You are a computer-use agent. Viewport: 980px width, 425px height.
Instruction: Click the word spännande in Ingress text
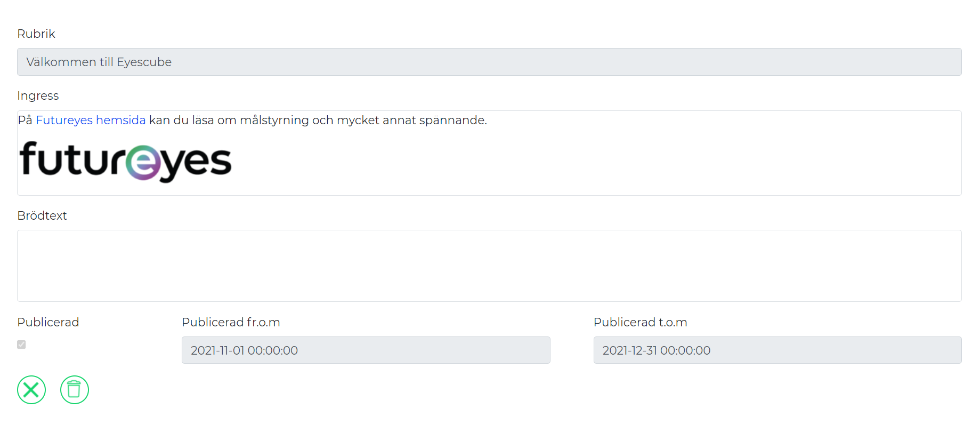(453, 121)
